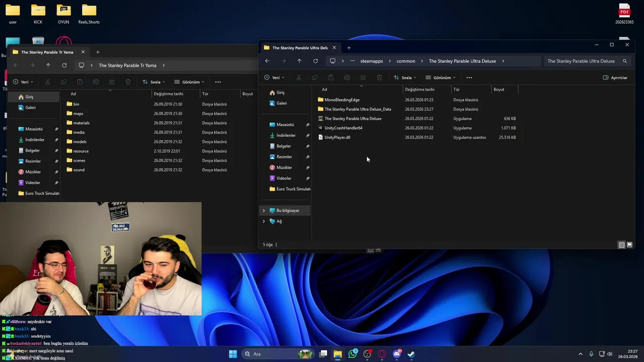644x362 pixels.
Task: Click the Windows Start button
Action: point(233,354)
